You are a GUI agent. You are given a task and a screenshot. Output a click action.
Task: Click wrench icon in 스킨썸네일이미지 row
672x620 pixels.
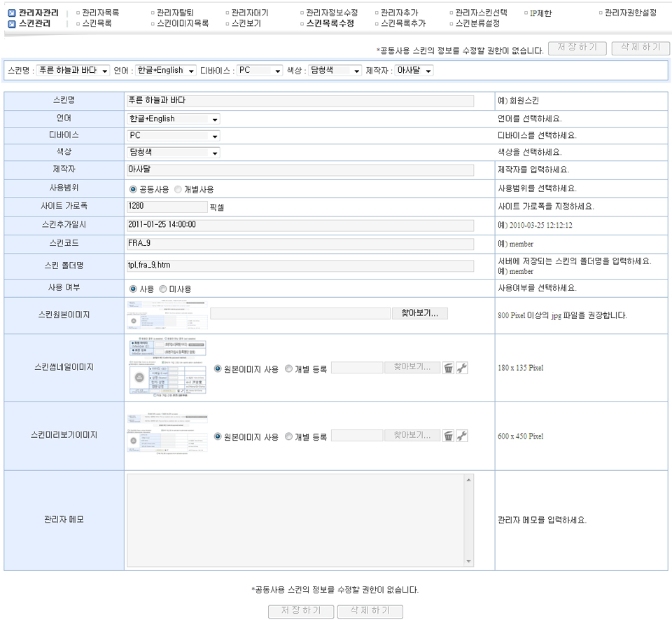coord(462,368)
